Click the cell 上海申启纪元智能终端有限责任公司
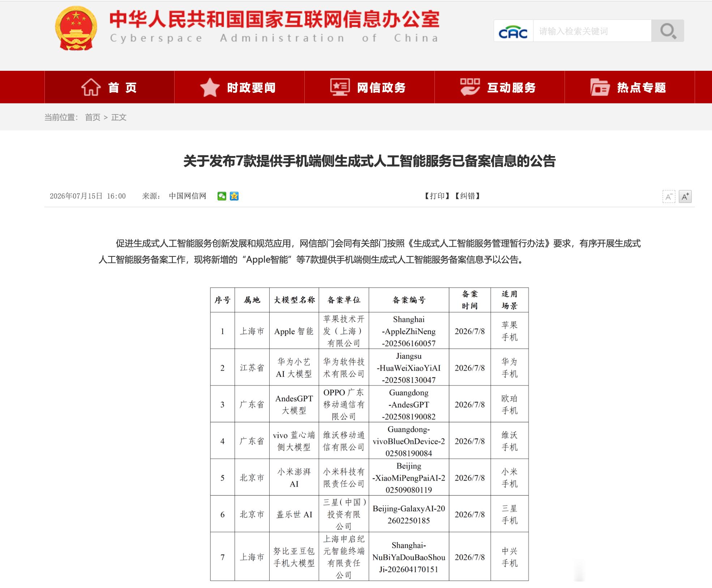This screenshot has width=712, height=588. (344, 557)
